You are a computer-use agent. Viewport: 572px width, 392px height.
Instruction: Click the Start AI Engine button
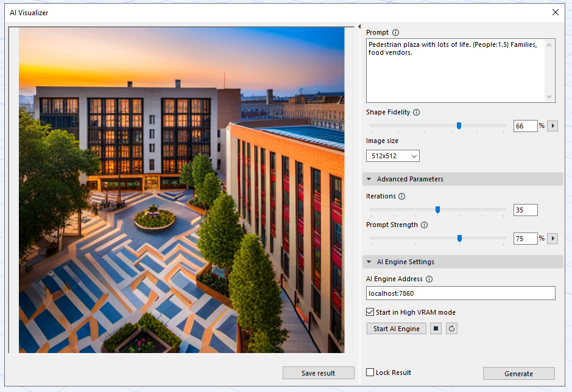tap(397, 329)
